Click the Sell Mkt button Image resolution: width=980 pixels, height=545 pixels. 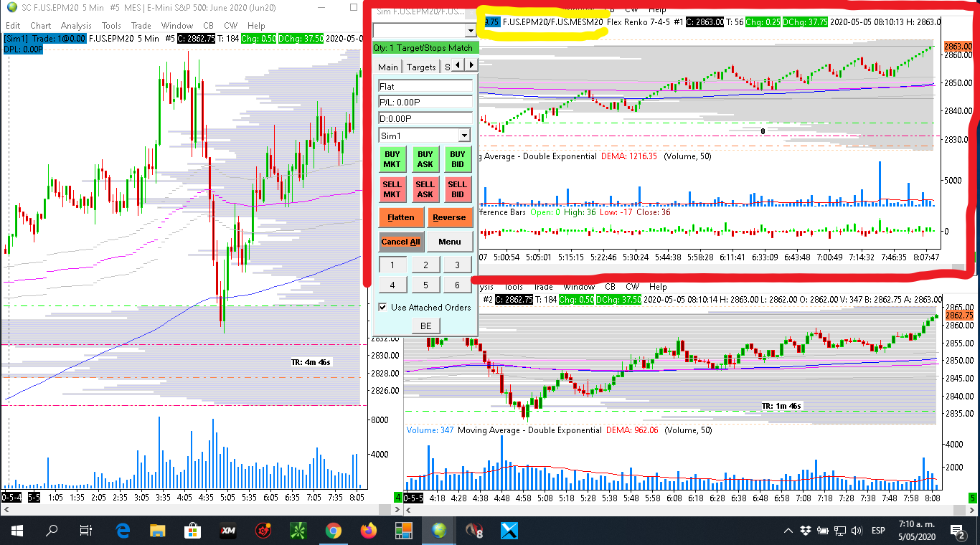[392, 189]
